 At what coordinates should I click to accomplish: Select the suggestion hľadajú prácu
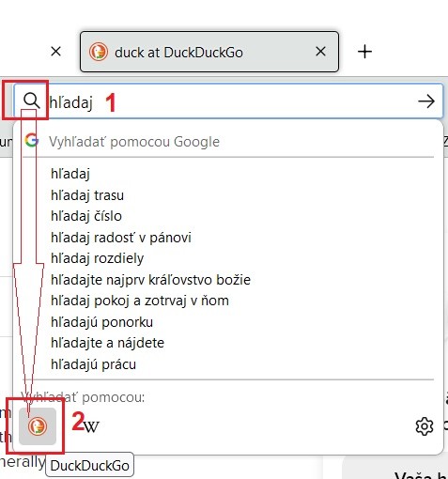coord(93,364)
